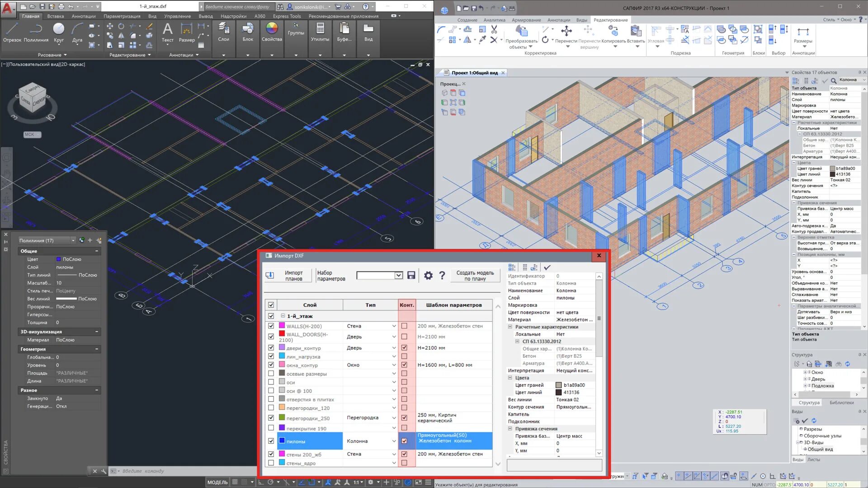This screenshot has width=868, height=488.
Task: Open import settings gear icon
Action: coord(428,275)
